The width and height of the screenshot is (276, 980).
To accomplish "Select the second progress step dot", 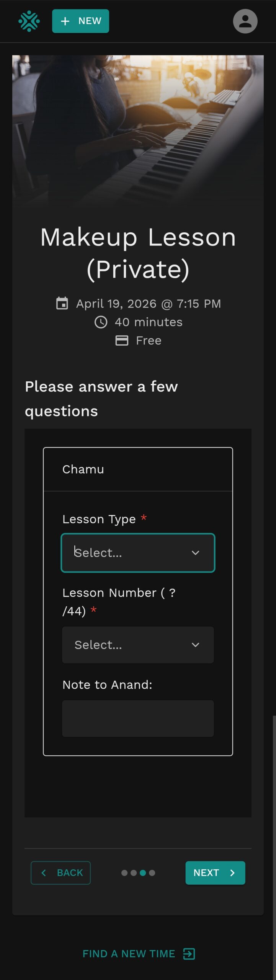I will (134, 873).
